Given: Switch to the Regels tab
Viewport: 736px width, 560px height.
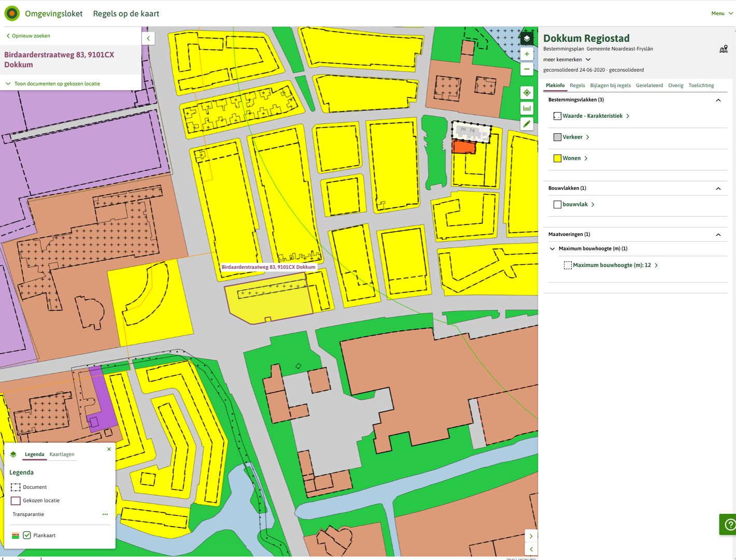Looking at the screenshot, I should tap(577, 86).
